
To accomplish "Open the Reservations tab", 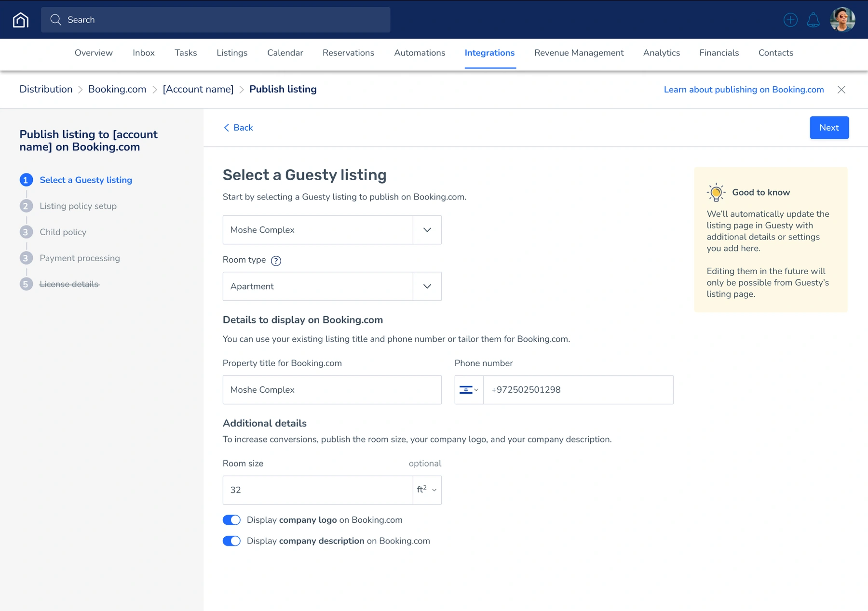I will coord(348,53).
